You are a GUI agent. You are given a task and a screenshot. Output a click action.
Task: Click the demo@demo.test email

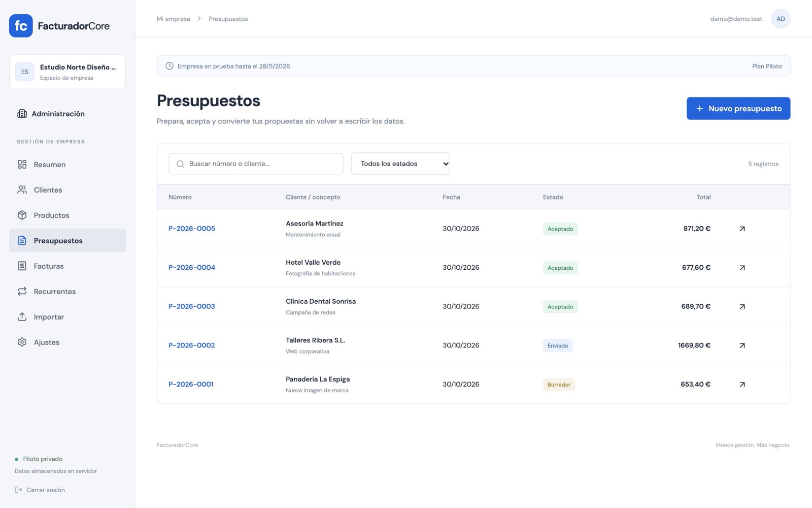(736, 19)
